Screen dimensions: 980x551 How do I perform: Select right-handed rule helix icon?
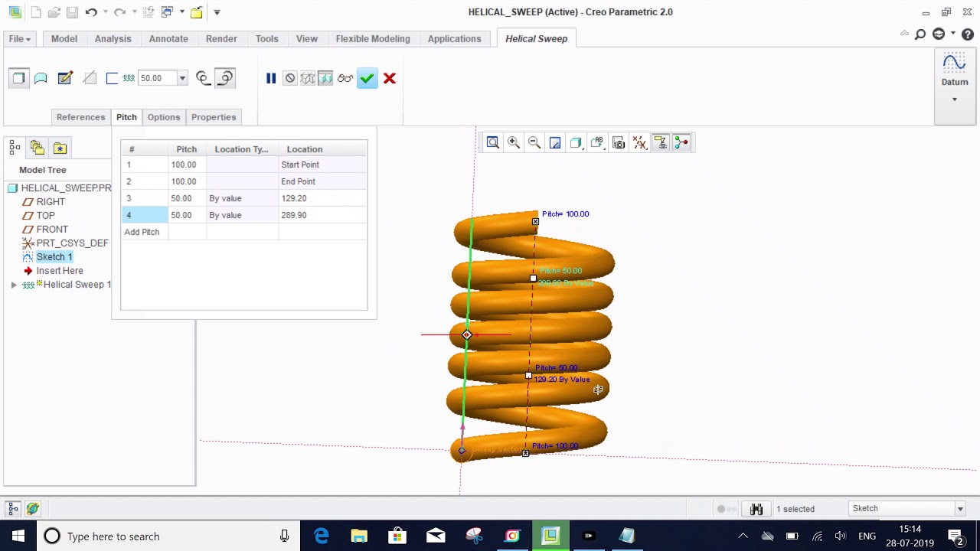(x=225, y=77)
